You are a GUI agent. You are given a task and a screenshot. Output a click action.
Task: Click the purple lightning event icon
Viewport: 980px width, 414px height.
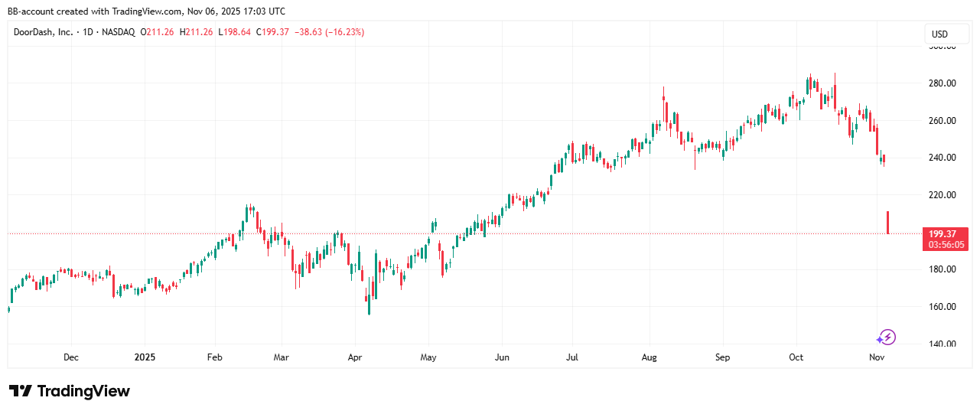[886, 337]
